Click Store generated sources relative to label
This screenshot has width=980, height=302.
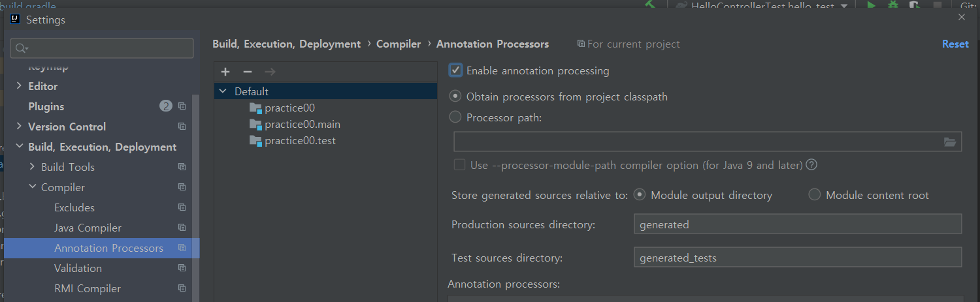pyautogui.click(x=540, y=195)
